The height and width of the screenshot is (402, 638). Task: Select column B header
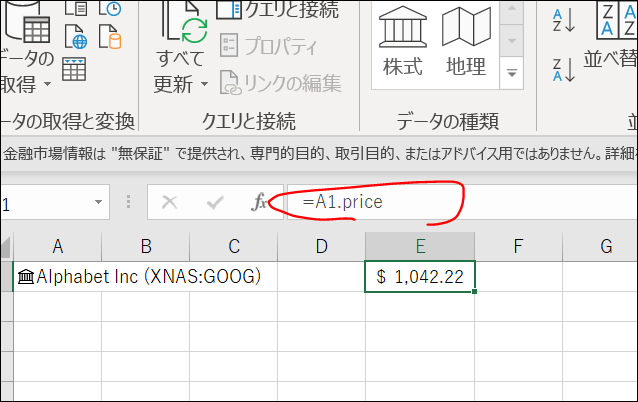pos(146,246)
